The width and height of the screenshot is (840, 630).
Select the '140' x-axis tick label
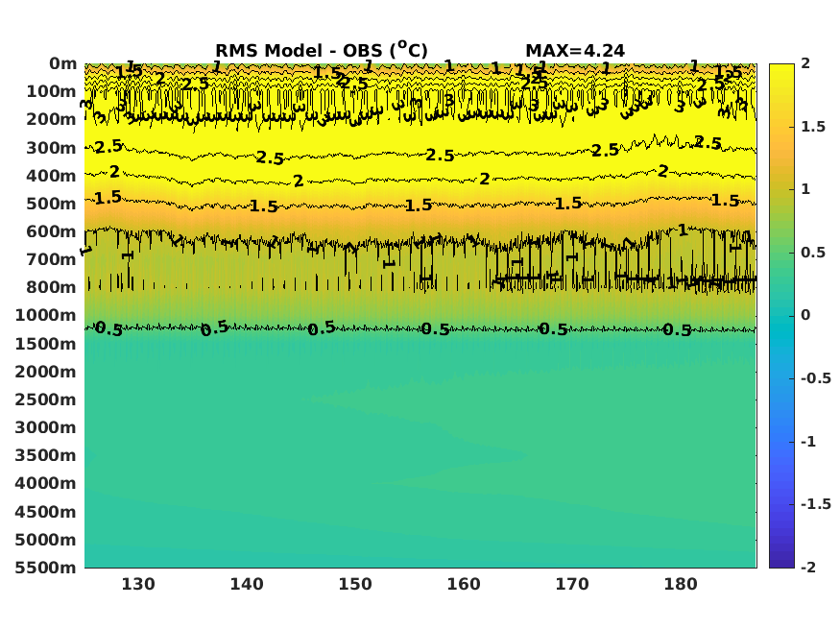tap(247, 585)
